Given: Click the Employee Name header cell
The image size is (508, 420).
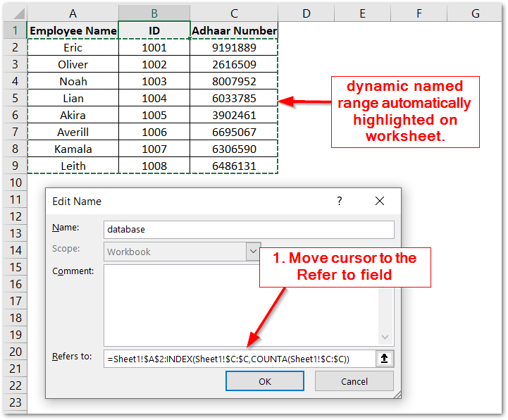Looking at the screenshot, I should 73,30.
